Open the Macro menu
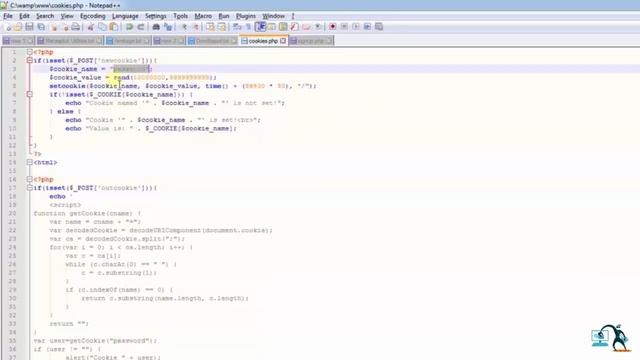Image resolution: width=640 pixels, height=360 pixels. 203,16
